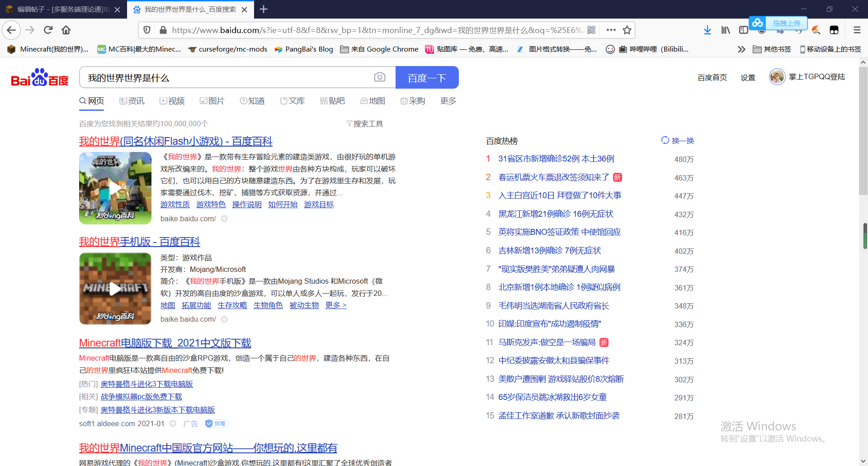
Task: Open 我的世界(同名休闲Flash小游戏) 百度百科 result
Action: point(176,141)
